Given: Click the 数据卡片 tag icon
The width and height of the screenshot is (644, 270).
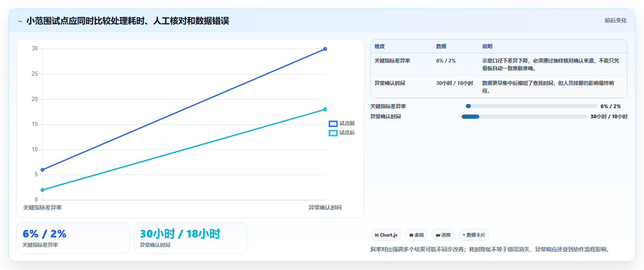Looking at the screenshot, I should 464,235.
